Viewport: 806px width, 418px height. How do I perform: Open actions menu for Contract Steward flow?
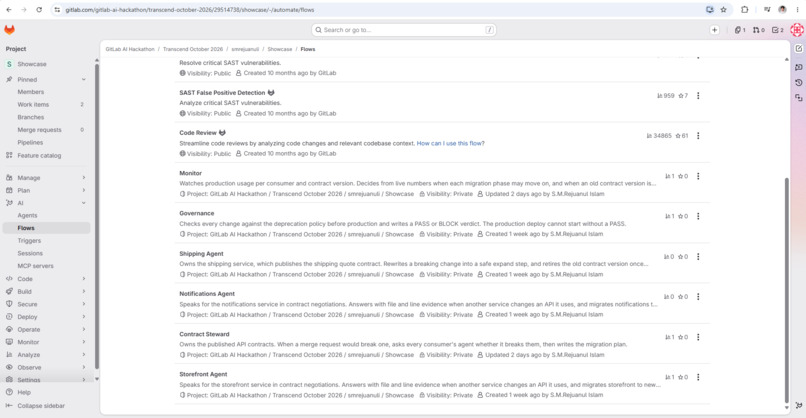(698, 337)
